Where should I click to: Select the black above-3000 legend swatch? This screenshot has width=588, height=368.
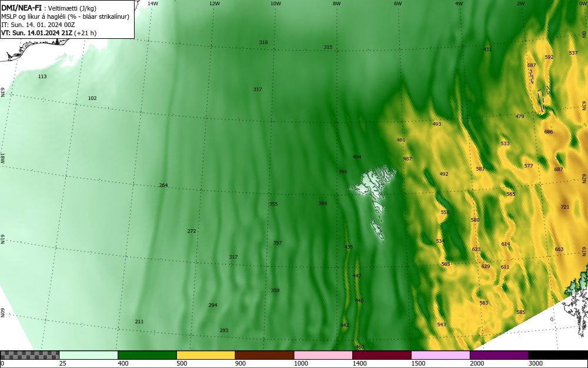click(x=558, y=355)
